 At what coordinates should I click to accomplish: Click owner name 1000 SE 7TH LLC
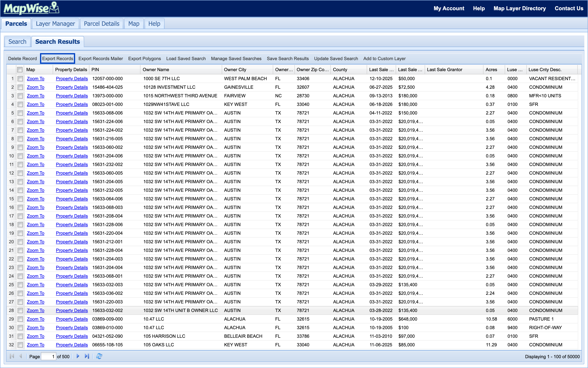coord(161,79)
